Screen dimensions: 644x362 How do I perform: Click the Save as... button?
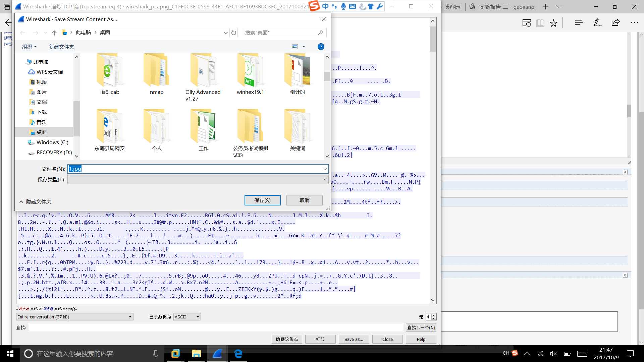tap(354, 339)
